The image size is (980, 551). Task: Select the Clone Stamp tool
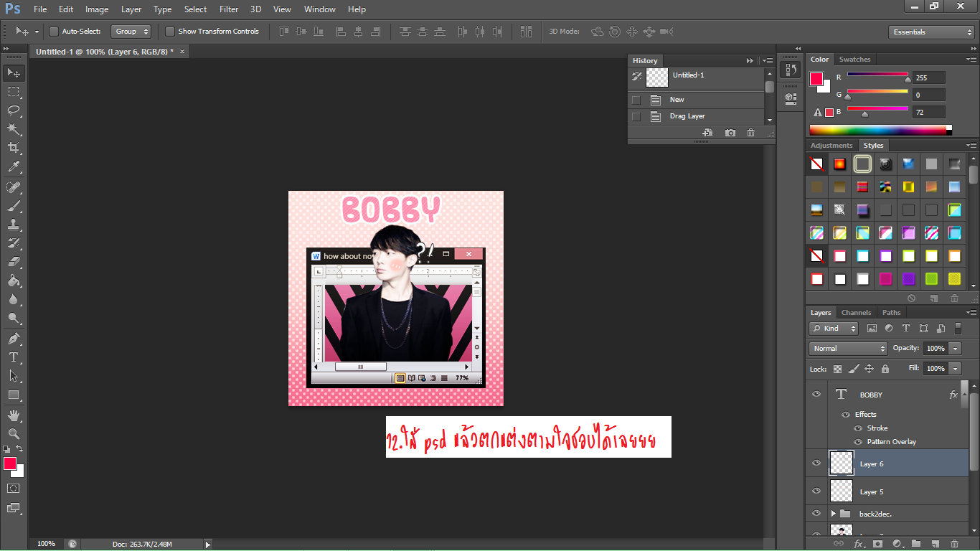click(14, 225)
